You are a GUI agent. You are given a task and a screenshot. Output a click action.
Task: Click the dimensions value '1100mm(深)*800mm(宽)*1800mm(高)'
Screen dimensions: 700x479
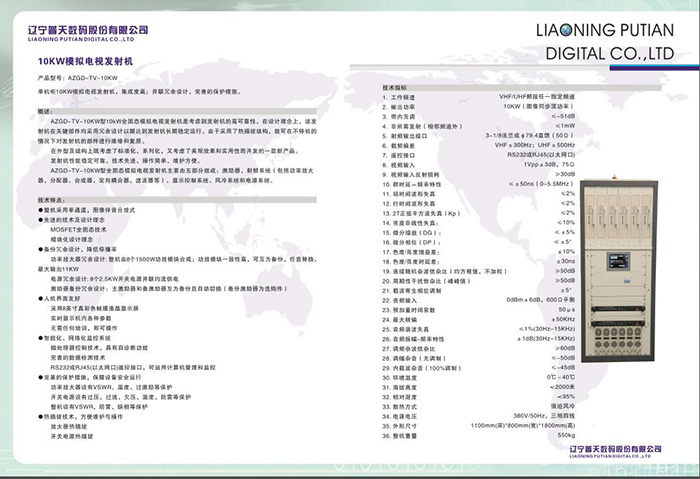pyautogui.click(x=523, y=425)
